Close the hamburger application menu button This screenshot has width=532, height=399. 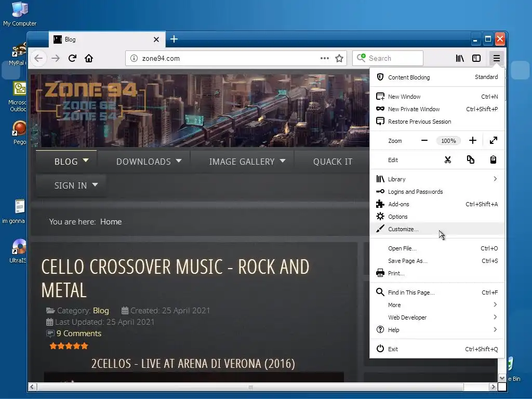tap(496, 58)
